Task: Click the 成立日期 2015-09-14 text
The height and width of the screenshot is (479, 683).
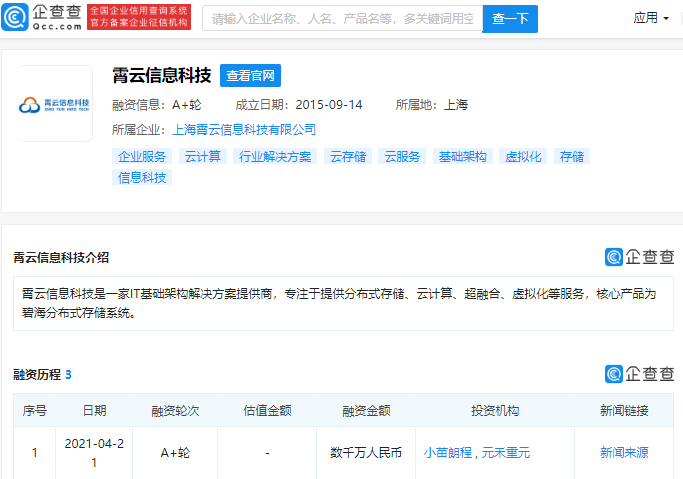Action: pyautogui.click(x=299, y=105)
